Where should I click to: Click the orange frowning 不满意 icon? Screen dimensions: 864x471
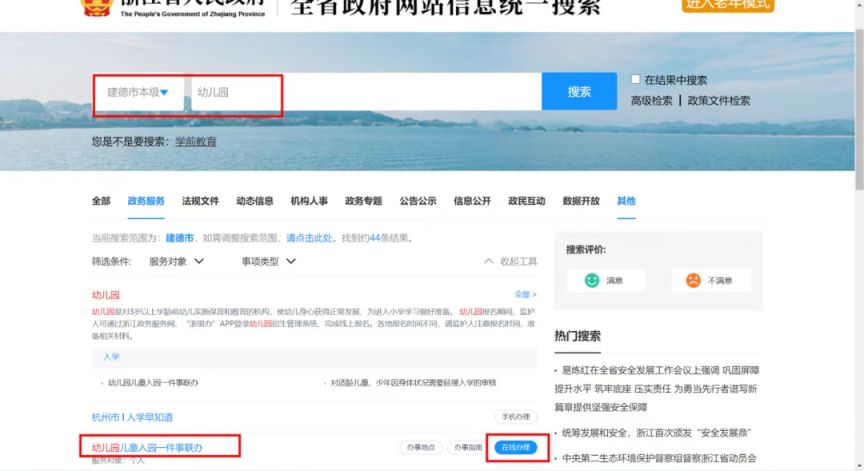(693, 280)
